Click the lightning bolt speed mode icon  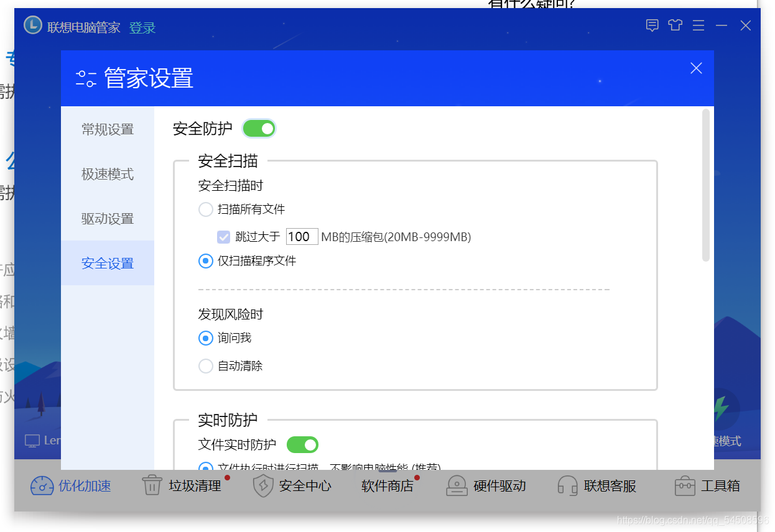coord(721,408)
